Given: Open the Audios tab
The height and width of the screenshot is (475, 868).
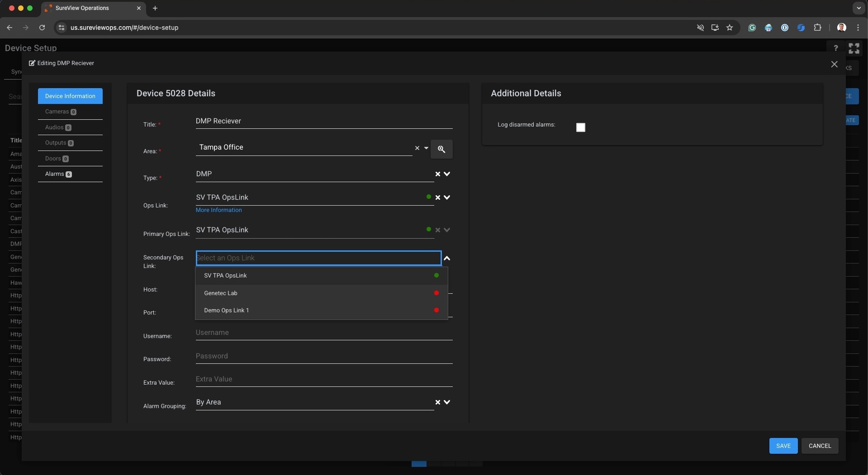Looking at the screenshot, I should pos(70,127).
